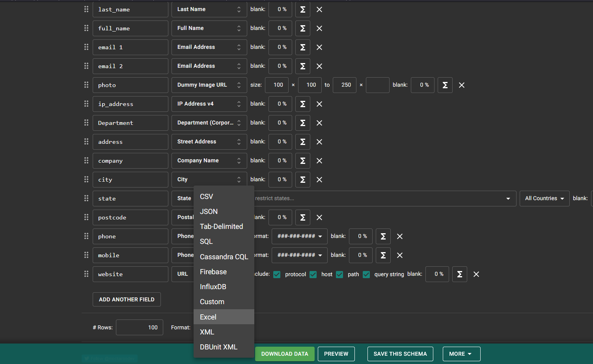The height and width of the screenshot is (364, 593).
Task: Choose SQL format option
Action: click(224, 241)
